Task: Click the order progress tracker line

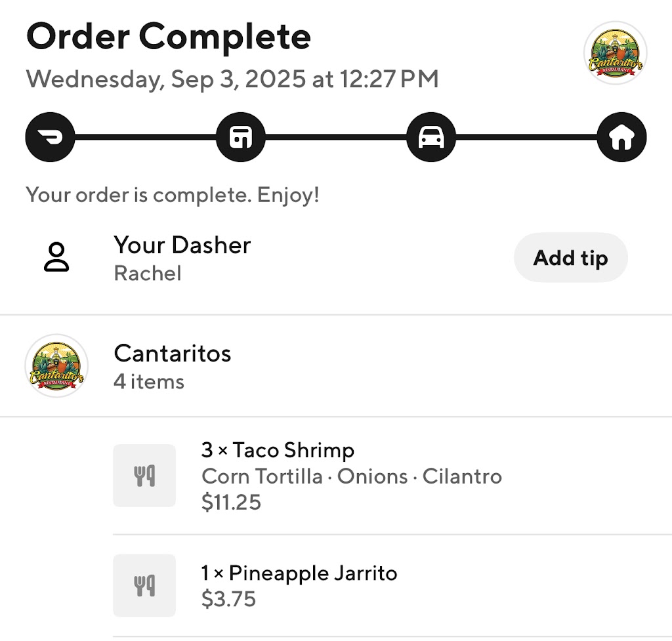Action: 336,138
